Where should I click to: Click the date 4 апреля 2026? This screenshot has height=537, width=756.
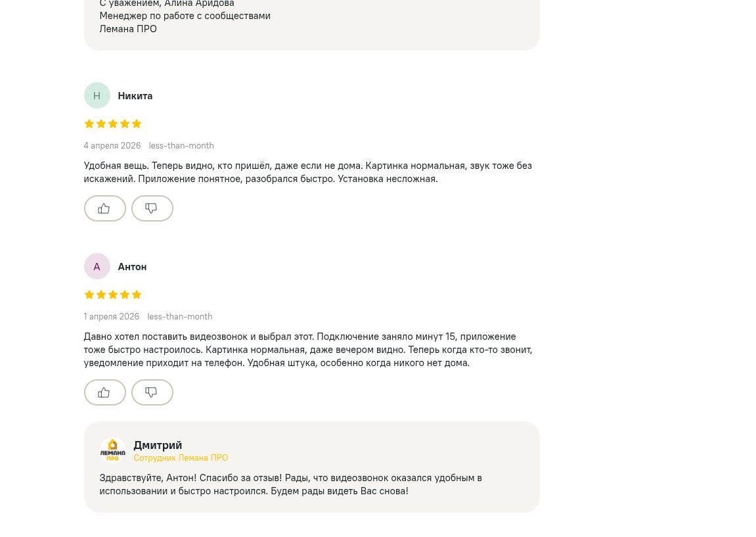click(112, 146)
